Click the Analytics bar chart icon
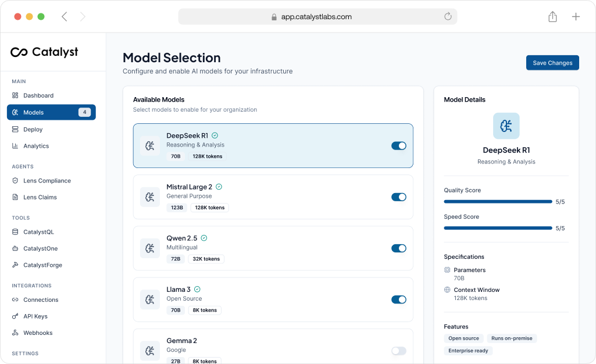This screenshot has height=364, width=596. (15, 146)
